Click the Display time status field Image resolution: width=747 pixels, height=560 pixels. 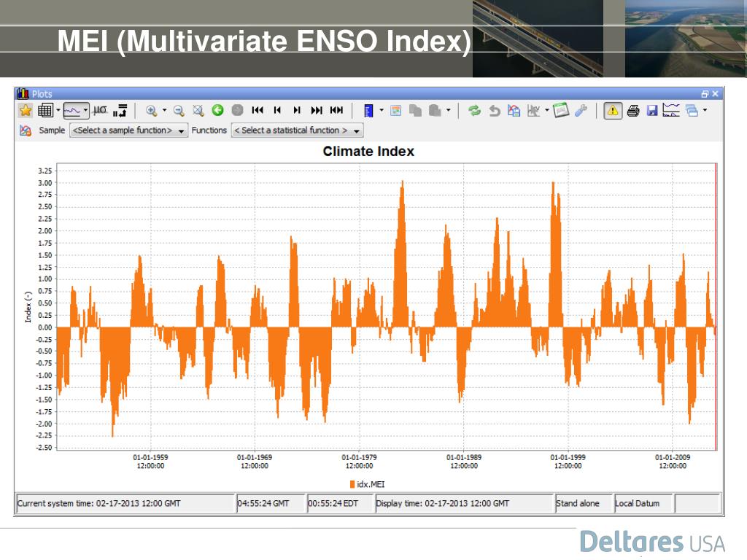tap(463, 503)
